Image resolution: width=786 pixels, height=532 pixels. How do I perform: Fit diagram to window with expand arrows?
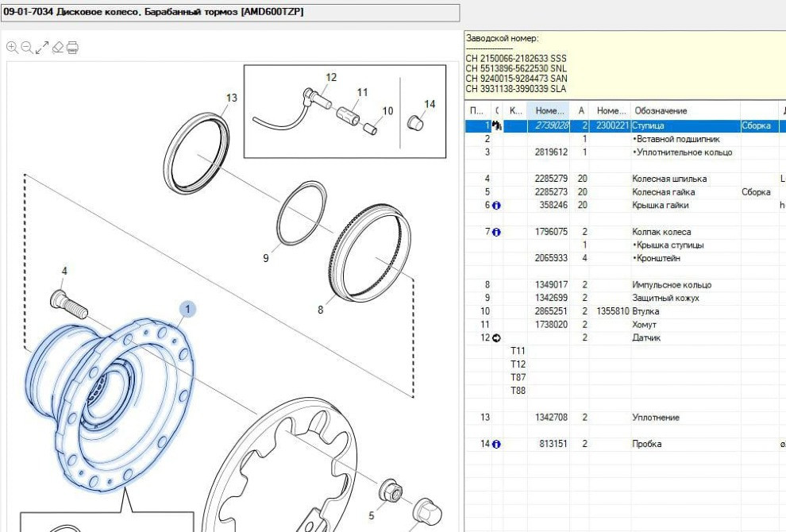tap(42, 48)
